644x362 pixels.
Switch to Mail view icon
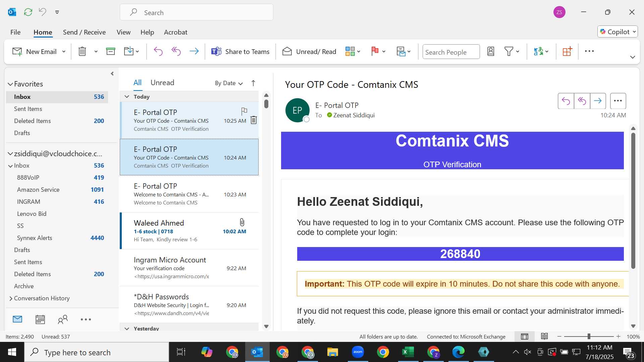17,319
